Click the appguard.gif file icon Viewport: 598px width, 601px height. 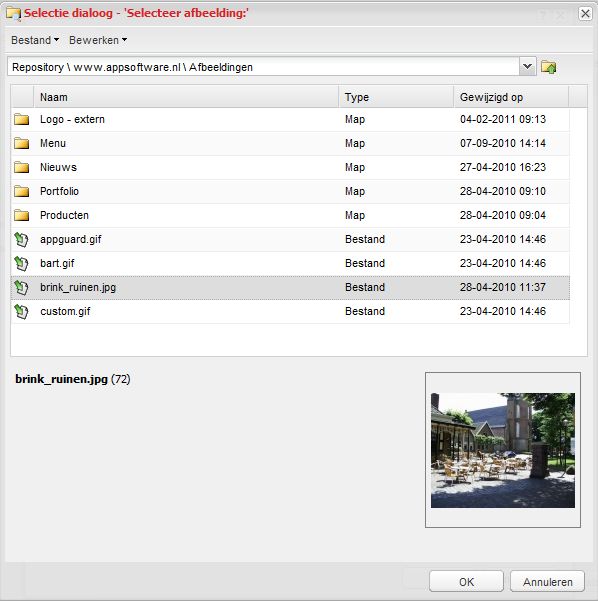tap(21, 240)
